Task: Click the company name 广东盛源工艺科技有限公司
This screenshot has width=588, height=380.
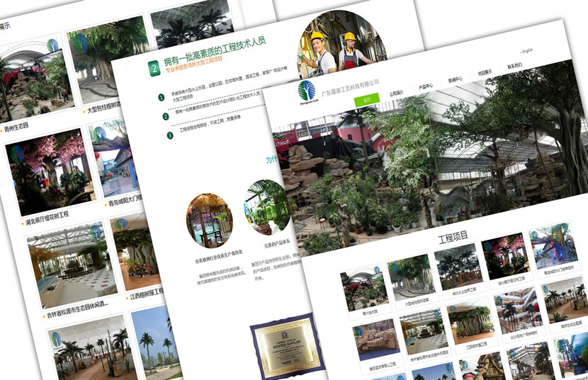Action: click(x=350, y=88)
